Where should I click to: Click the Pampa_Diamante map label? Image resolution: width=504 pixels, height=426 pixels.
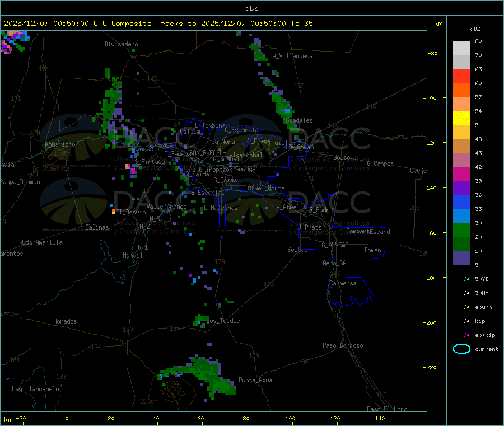point(23,182)
